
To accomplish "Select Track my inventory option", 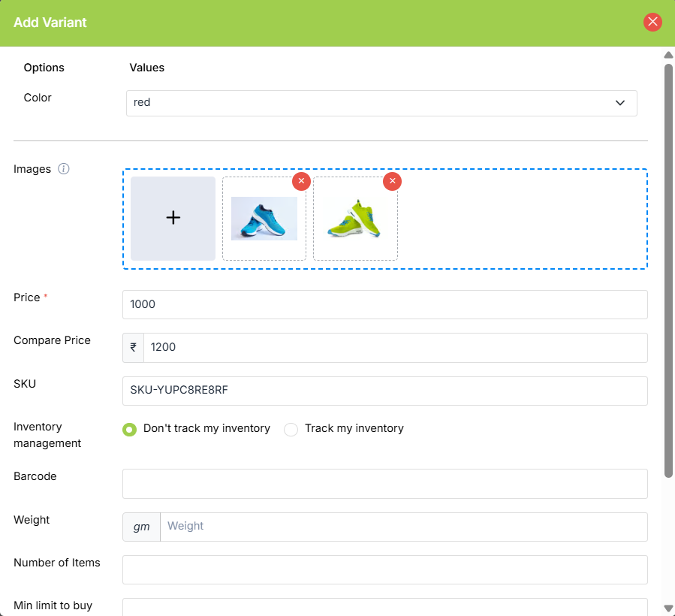I will click(291, 429).
